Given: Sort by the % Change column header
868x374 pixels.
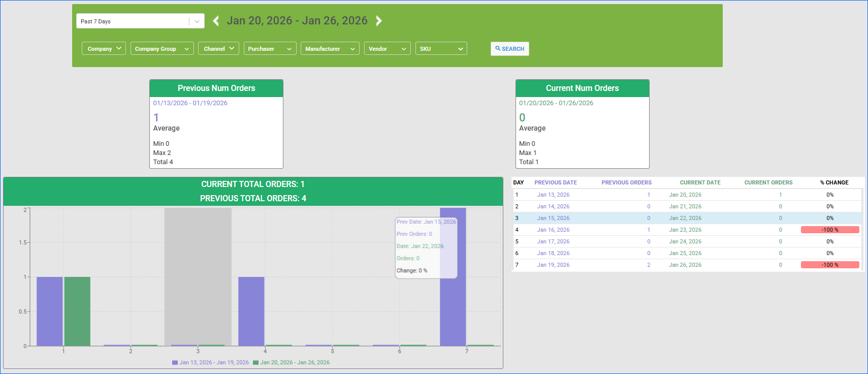Looking at the screenshot, I should 834,182.
